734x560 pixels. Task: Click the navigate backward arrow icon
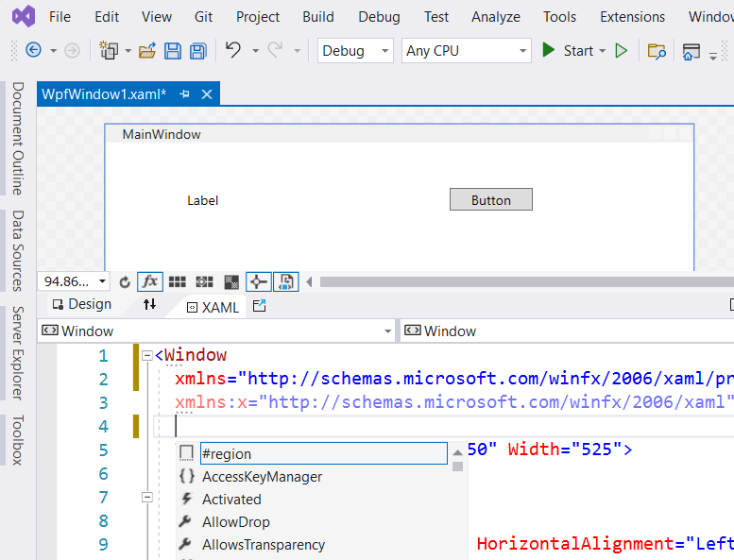(x=33, y=51)
